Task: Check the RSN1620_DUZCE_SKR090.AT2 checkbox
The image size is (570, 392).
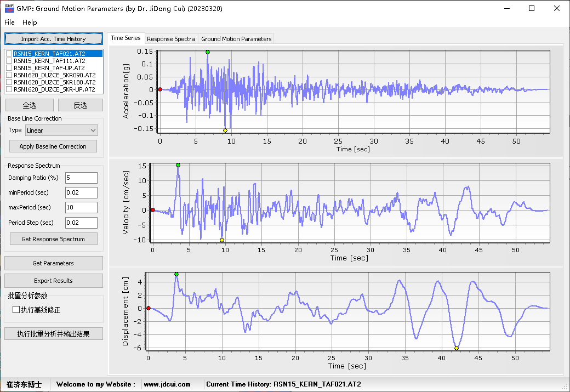Action: pos(9,75)
